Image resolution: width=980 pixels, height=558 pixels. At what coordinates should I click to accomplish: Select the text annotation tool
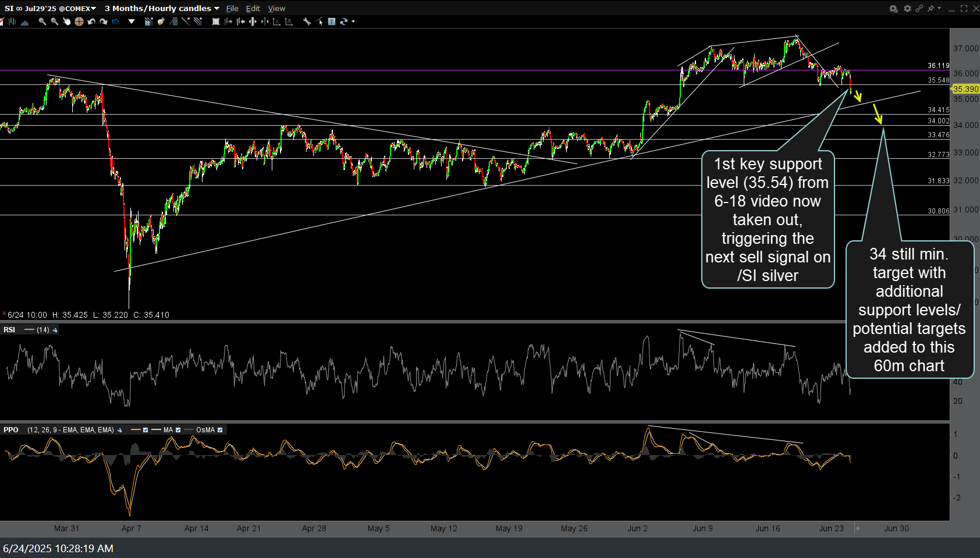tap(331, 22)
